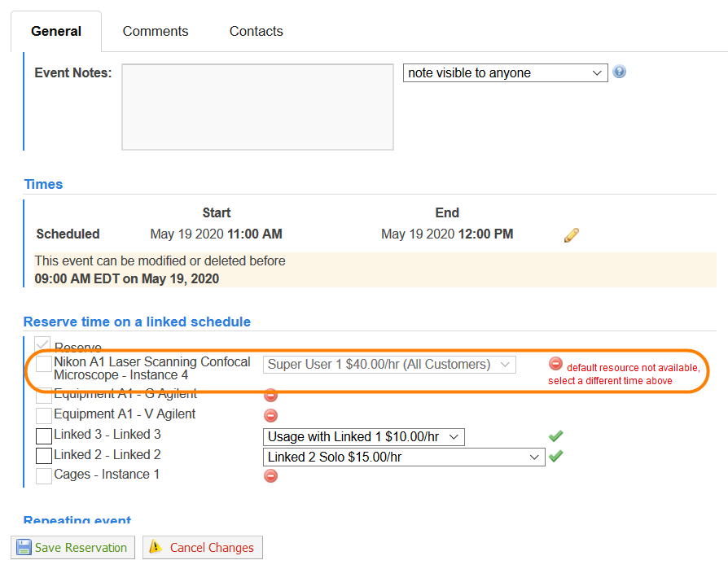
Task: Enable the Linked 3 - Linked 3 checkbox
Action: coord(44,436)
